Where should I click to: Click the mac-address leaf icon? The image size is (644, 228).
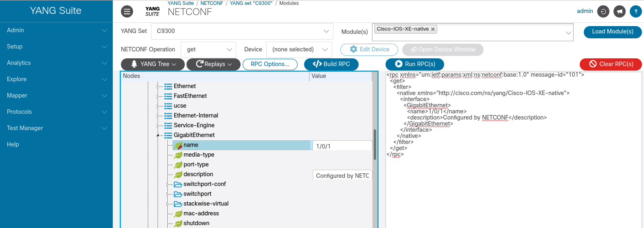coord(178,214)
